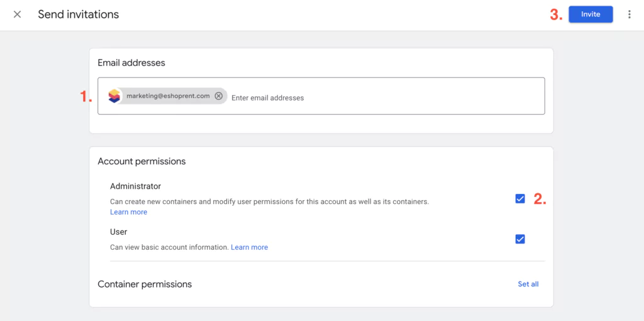Click the Administrator description about creating containers
The height and width of the screenshot is (321, 644).
[x=269, y=202]
